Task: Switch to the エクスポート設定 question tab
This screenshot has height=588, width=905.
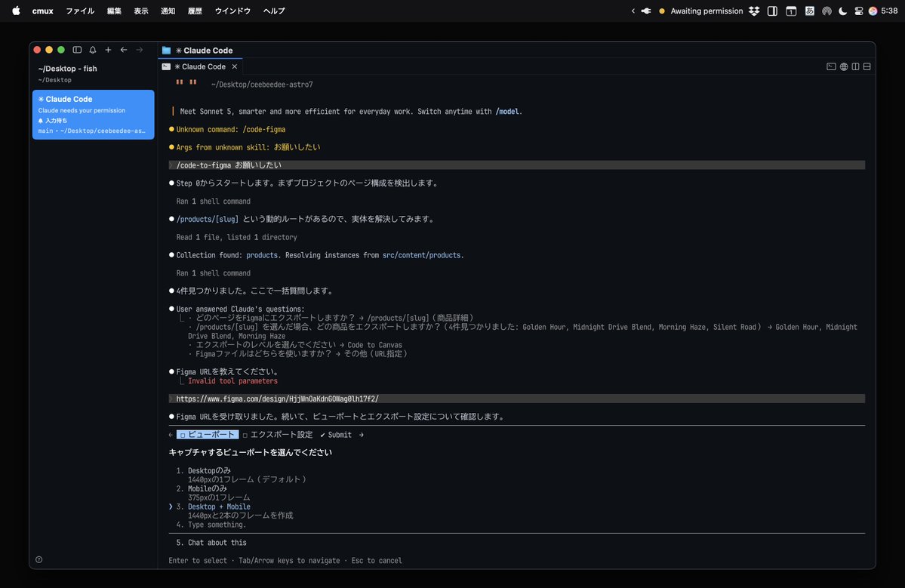Action: (x=278, y=435)
